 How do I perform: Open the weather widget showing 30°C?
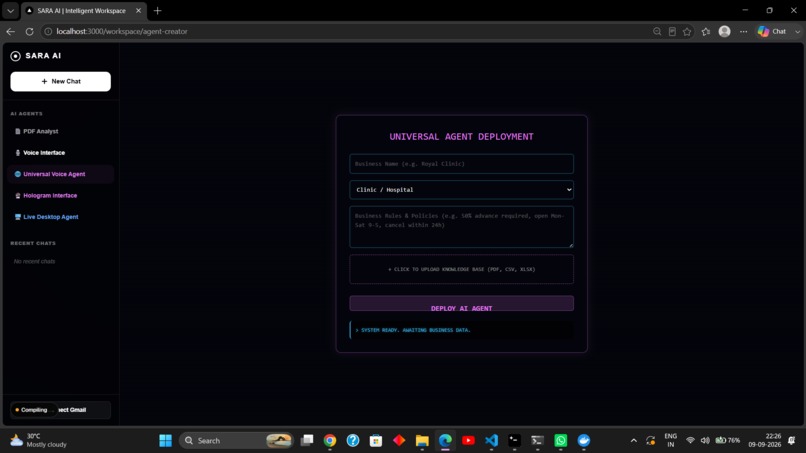tap(39, 440)
